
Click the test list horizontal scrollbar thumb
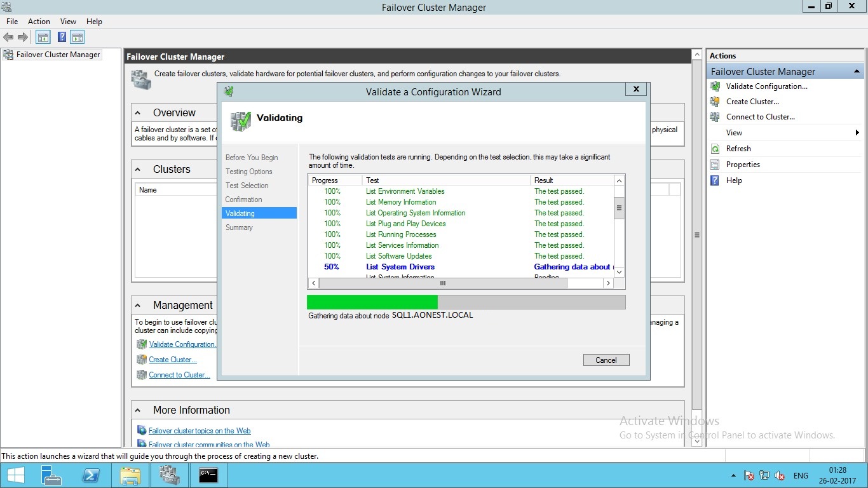click(x=443, y=283)
